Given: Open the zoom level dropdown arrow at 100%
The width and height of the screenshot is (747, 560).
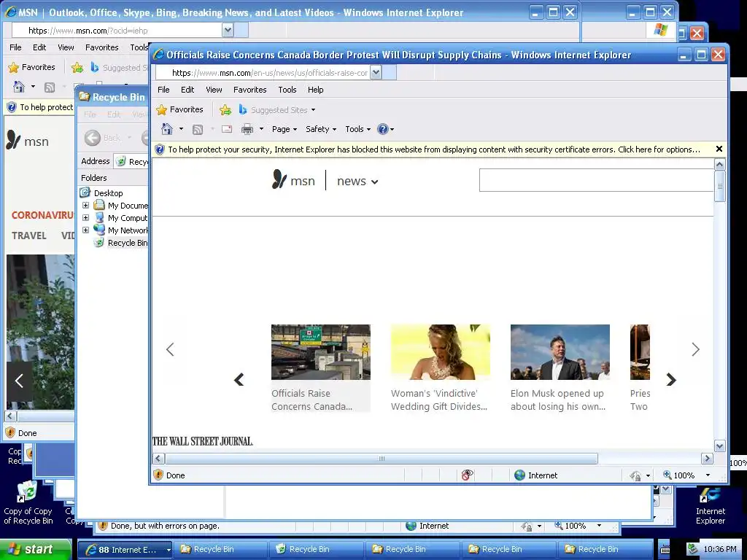Looking at the screenshot, I should pyautogui.click(x=708, y=475).
